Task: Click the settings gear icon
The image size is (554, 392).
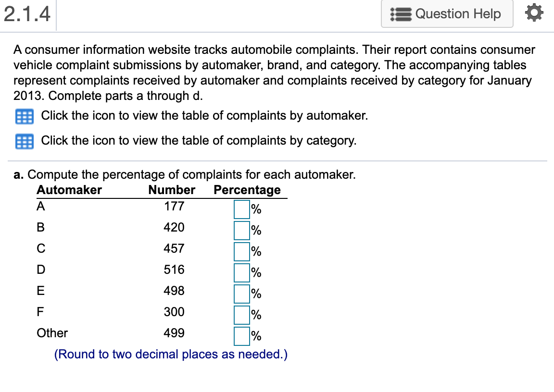Action: [533, 14]
